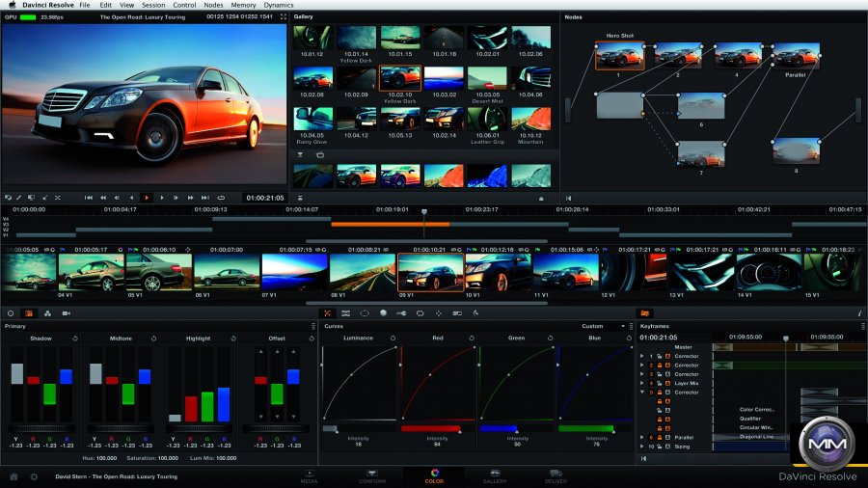This screenshot has width=868, height=488.
Task: Expand the Sizing keyframe track
Action: pos(642,447)
